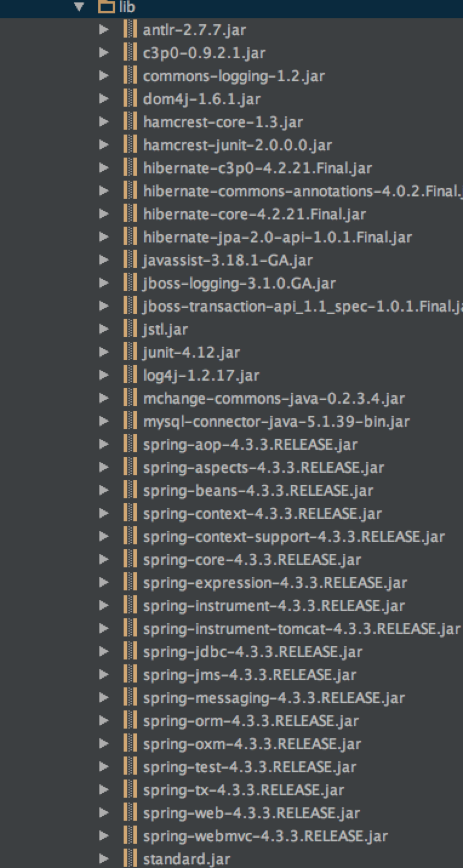Click the commons-logging-1.2.jar archive icon
The height and width of the screenshot is (868, 463).
130,75
